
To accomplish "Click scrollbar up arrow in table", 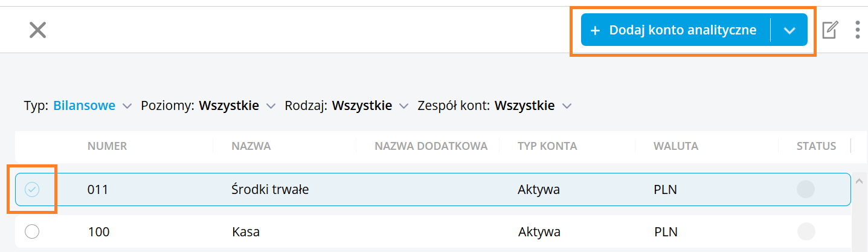I will coord(858,180).
